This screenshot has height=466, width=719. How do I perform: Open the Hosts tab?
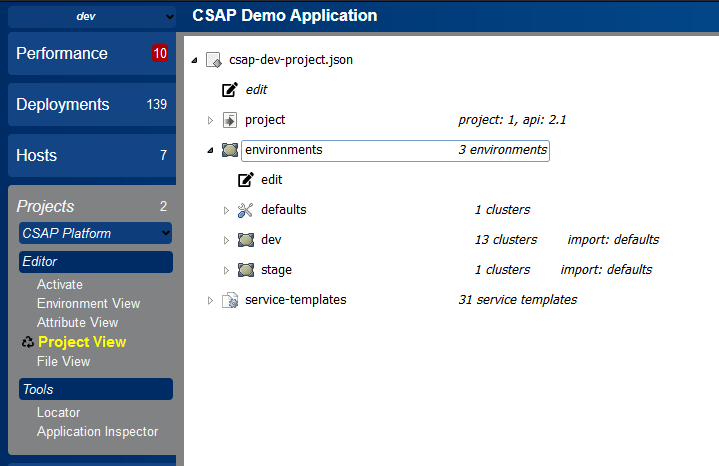coord(92,155)
